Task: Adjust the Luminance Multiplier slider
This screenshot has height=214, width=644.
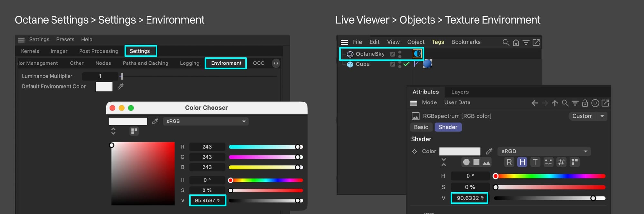Action: [199, 76]
